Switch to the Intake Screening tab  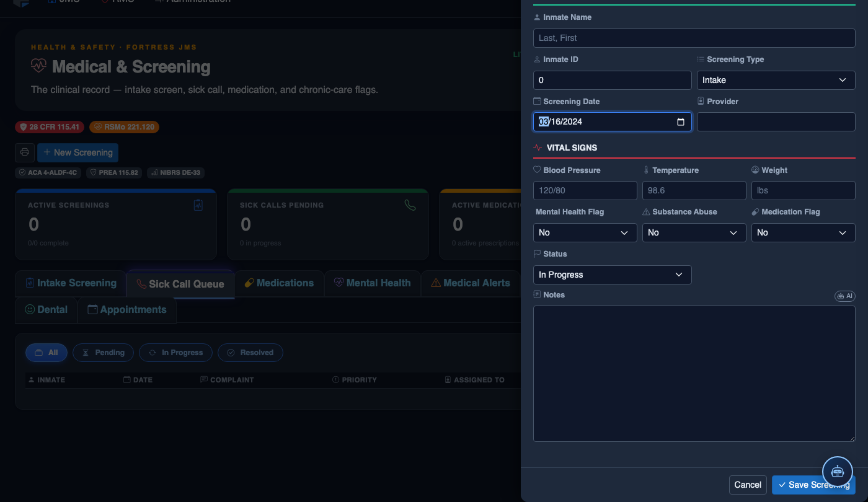point(71,283)
